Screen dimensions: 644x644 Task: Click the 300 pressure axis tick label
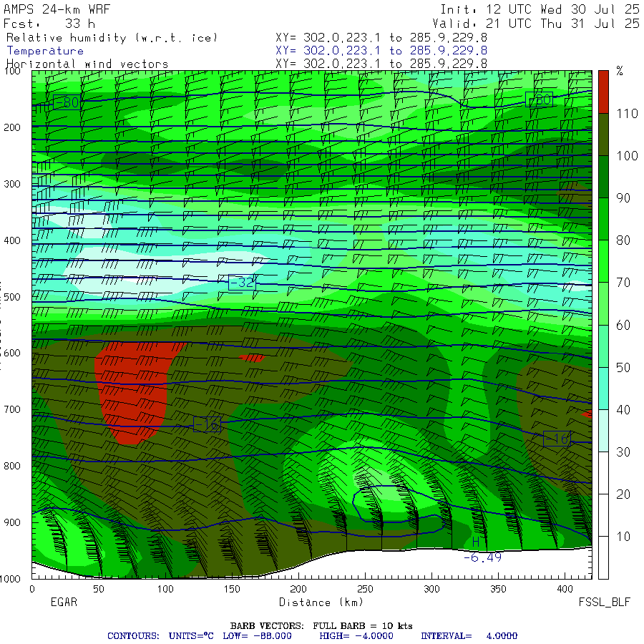click(x=12, y=184)
